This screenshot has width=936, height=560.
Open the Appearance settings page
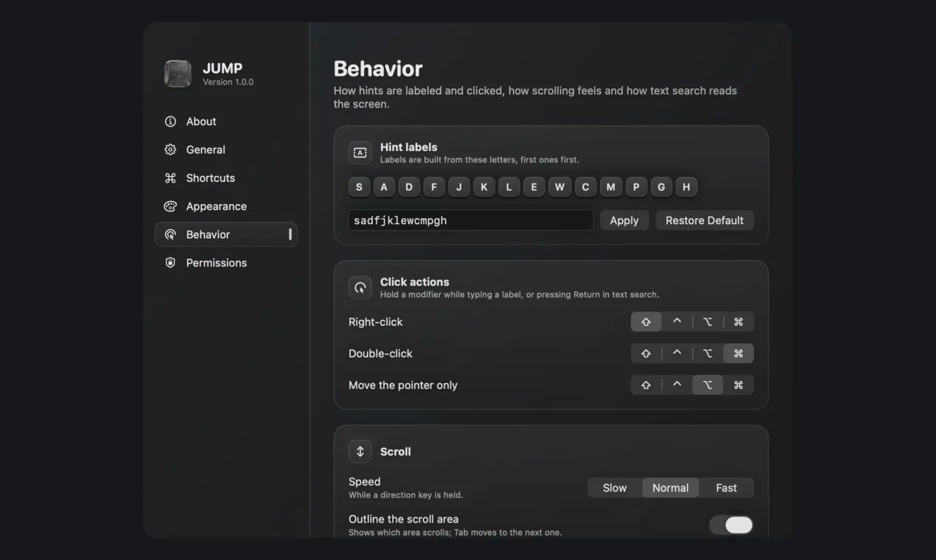tap(226, 206)
